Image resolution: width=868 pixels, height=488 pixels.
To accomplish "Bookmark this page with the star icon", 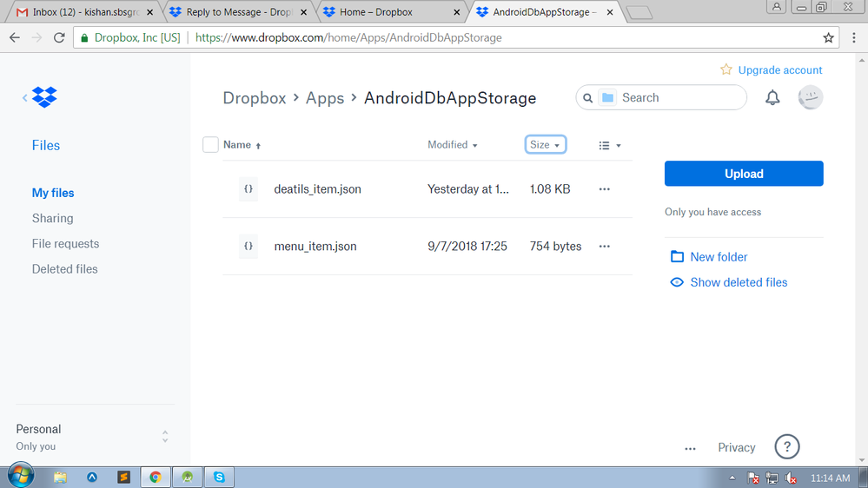I will pyautogui.click(x=827, y=37).
